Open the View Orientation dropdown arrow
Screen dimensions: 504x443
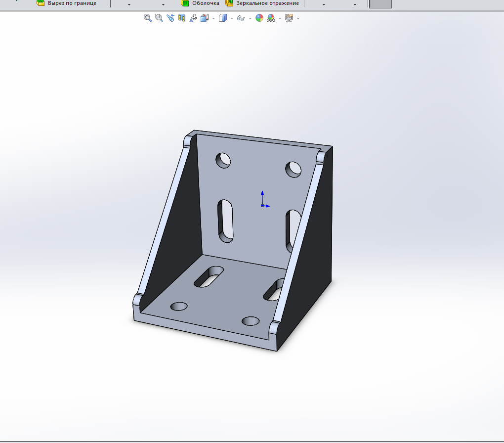(x=214, y=19)
